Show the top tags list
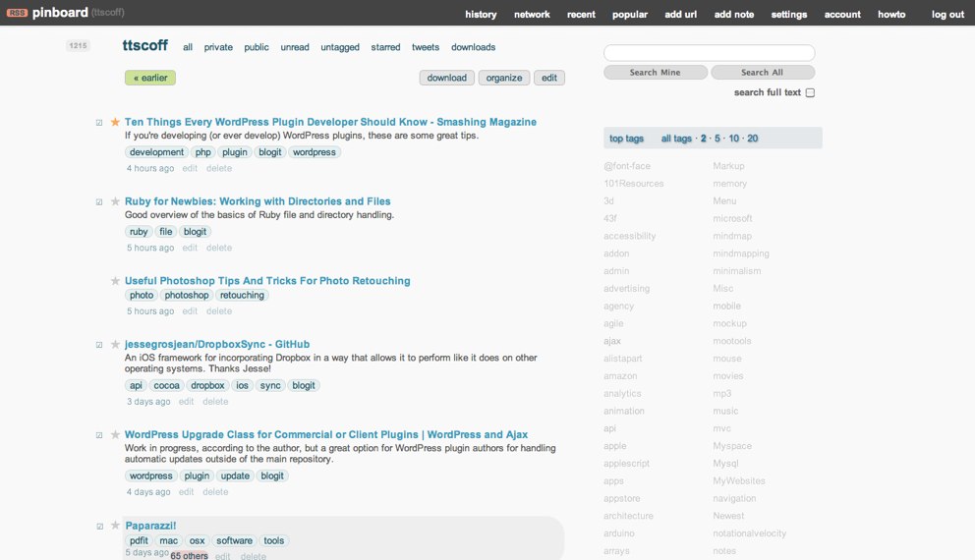The image size is (975, 560). [x=626, y=139]
